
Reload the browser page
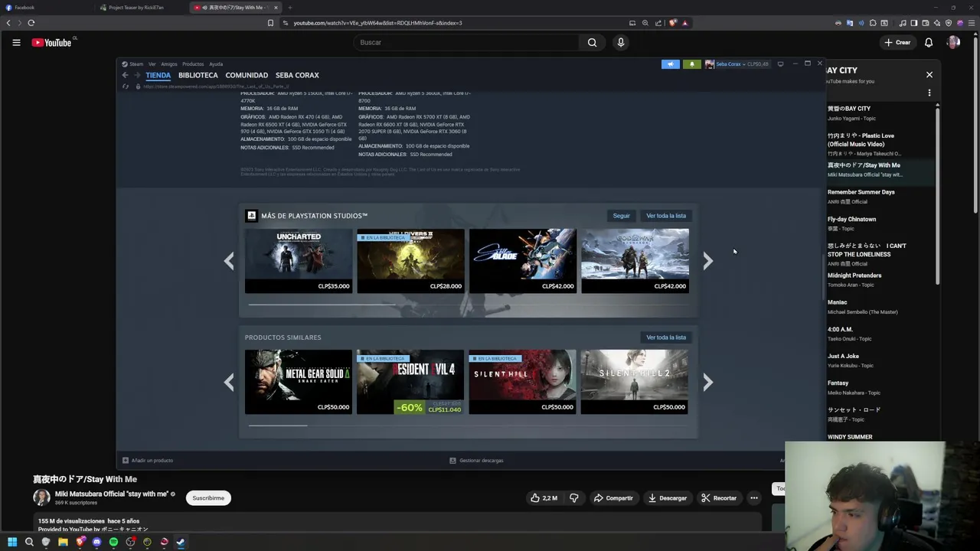31,23
